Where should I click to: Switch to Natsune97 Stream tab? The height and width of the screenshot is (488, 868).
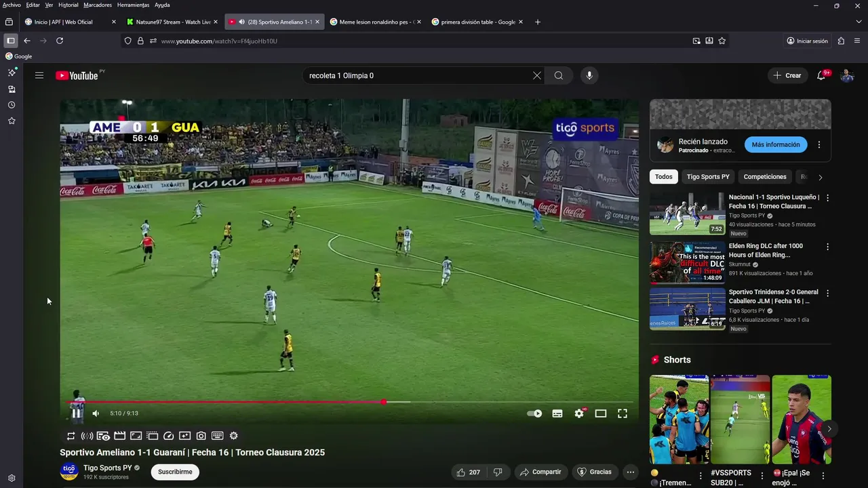[172, 22]
